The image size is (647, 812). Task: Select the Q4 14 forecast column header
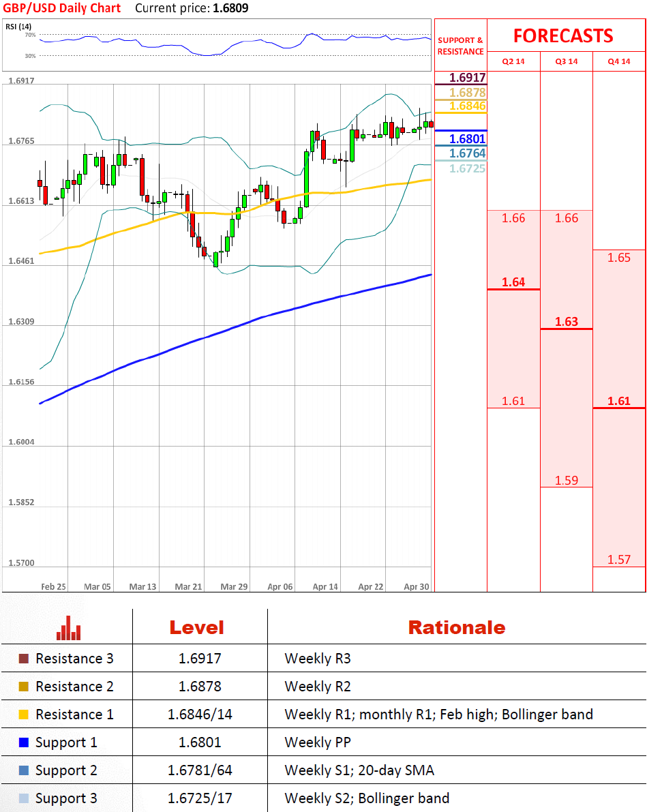coord(619,61)
